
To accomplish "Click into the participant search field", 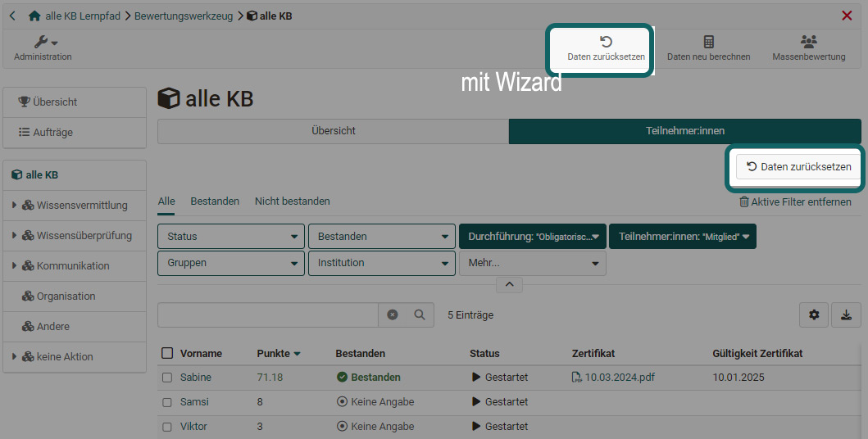I will (267, 315).
